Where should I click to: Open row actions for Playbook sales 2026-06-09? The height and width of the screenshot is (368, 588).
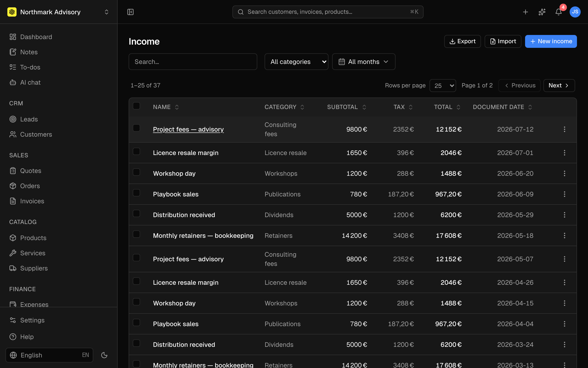coord(564,194)
